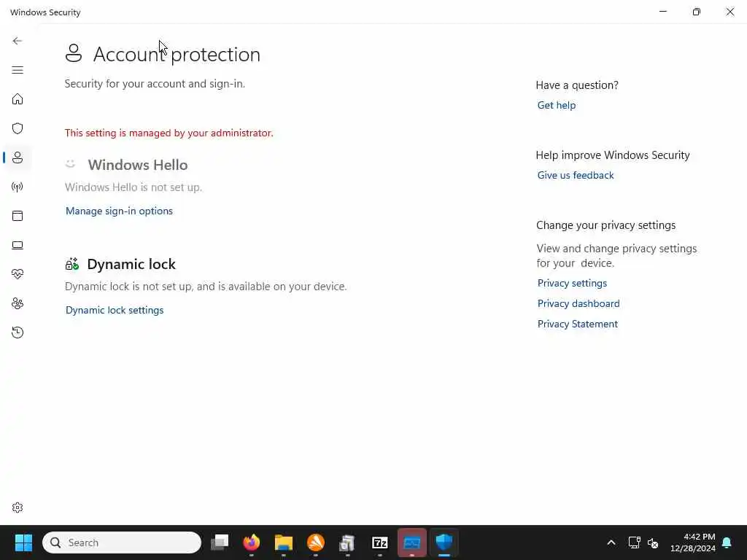
Task: Click 'Dynamic lock is not set up' description
Action: pyautogui.click(x=206, y=287)
